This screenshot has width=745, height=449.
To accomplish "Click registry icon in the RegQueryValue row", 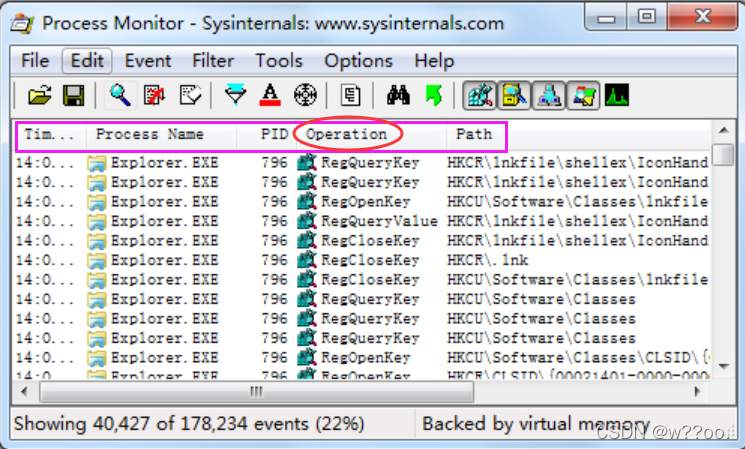I will (307, 221).
